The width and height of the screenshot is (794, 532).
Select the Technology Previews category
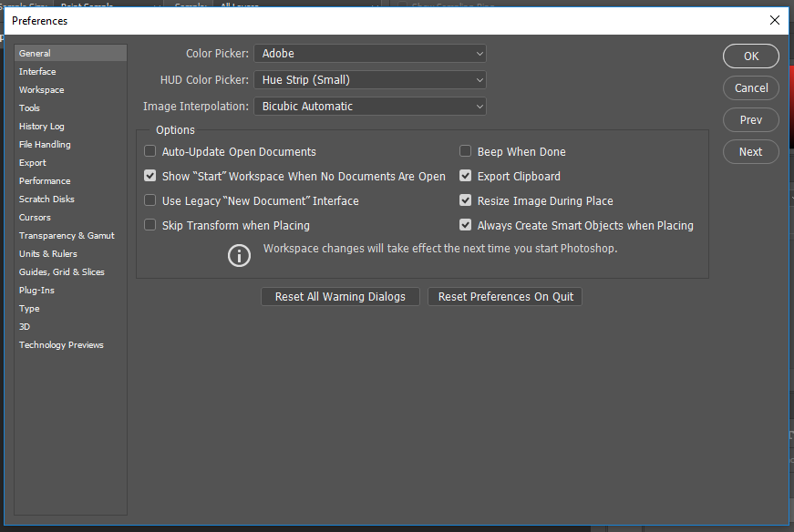[x=61, y=345]
